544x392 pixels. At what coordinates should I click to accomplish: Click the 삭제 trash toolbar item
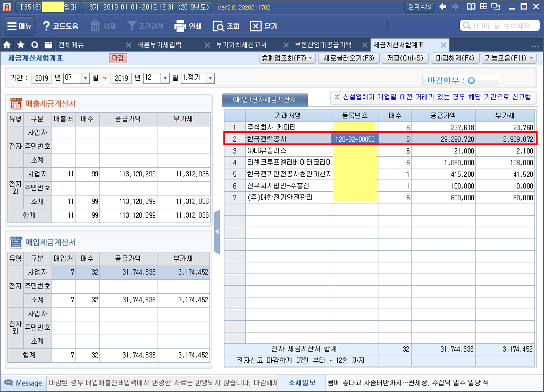click(103, 26)
